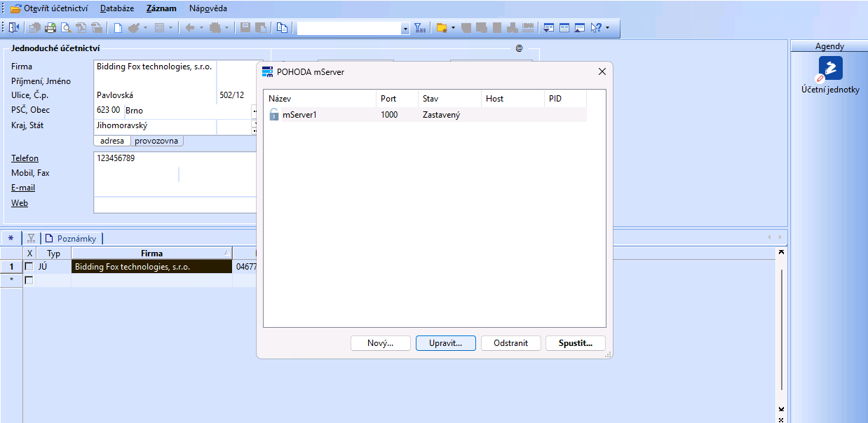Select the mServer1 row in the list

[299, 115]
